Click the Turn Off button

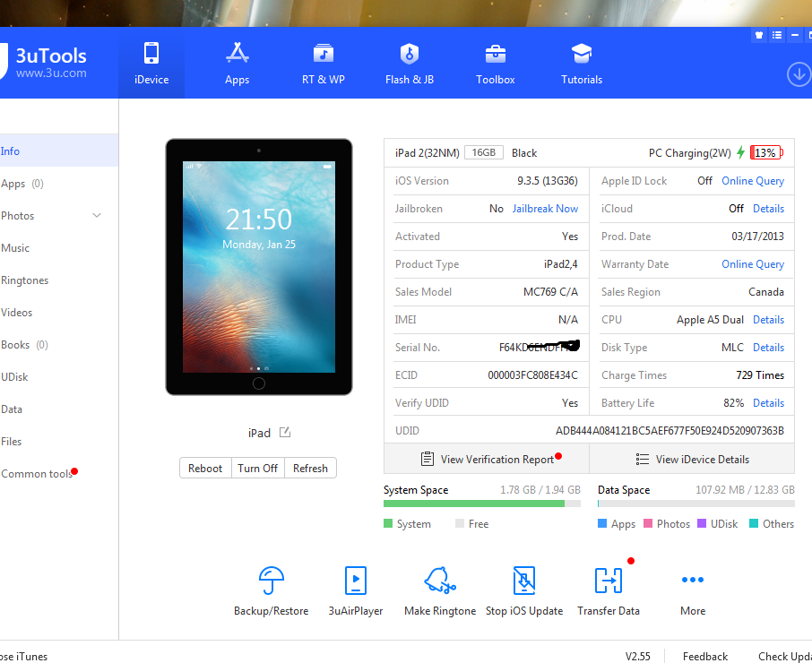257,468
